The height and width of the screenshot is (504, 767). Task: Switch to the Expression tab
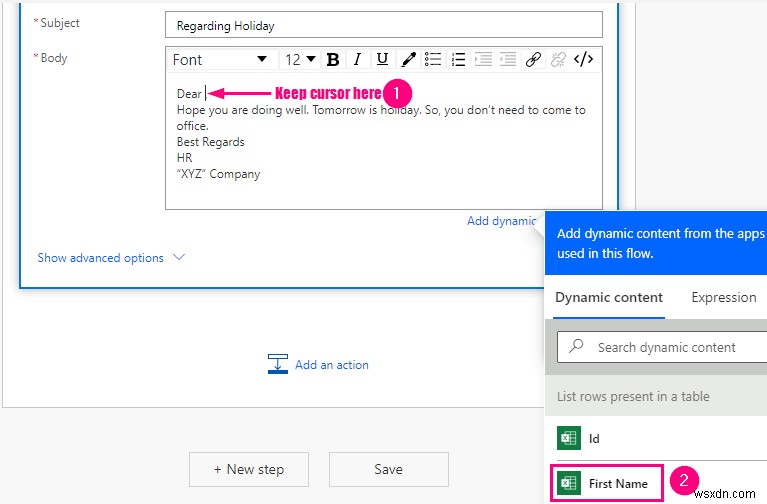tap(723, 298)
